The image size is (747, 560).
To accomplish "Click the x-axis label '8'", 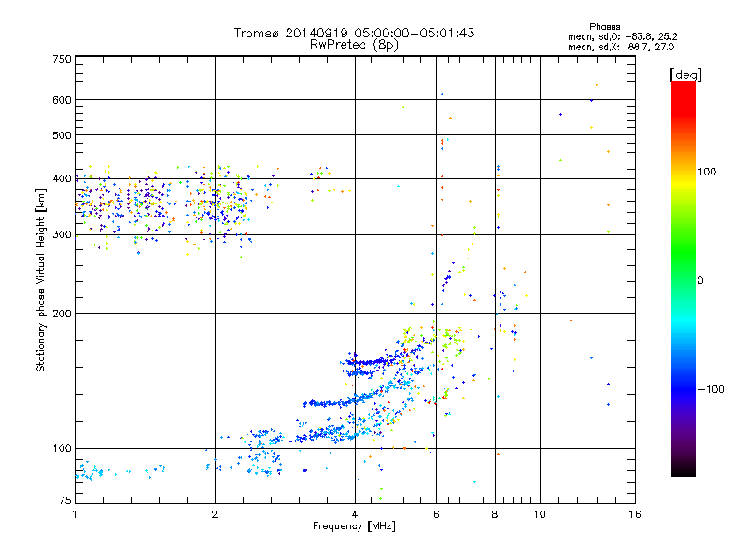I will coord(495,514).
